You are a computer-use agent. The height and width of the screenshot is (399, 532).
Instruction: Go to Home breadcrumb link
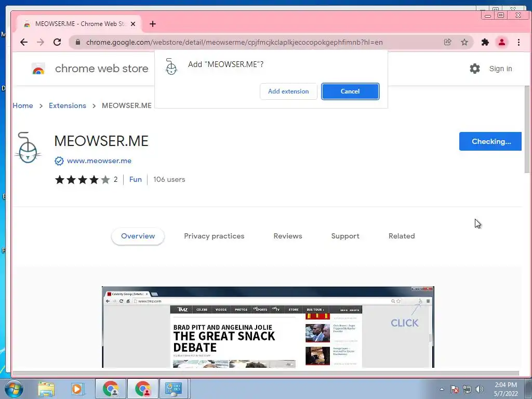click(23, 105)
